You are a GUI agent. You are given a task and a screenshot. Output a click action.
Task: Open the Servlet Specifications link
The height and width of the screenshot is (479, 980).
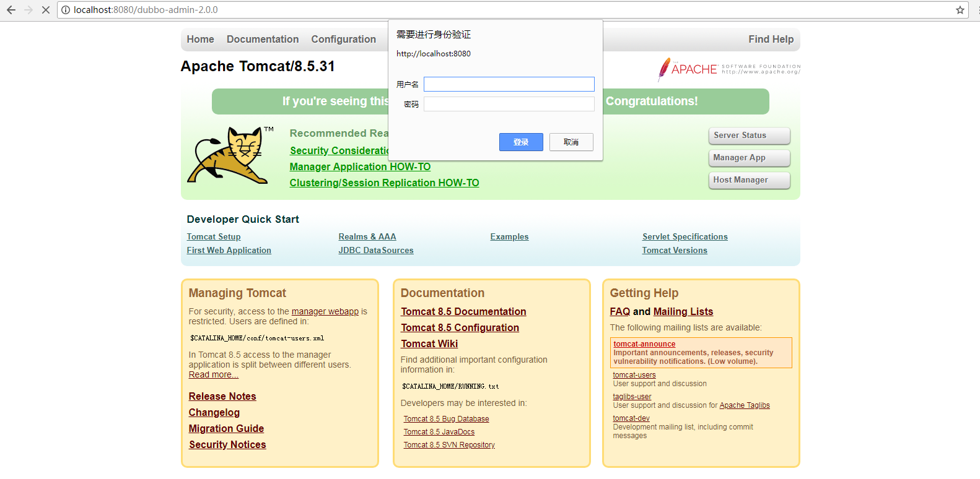[685, 237]
